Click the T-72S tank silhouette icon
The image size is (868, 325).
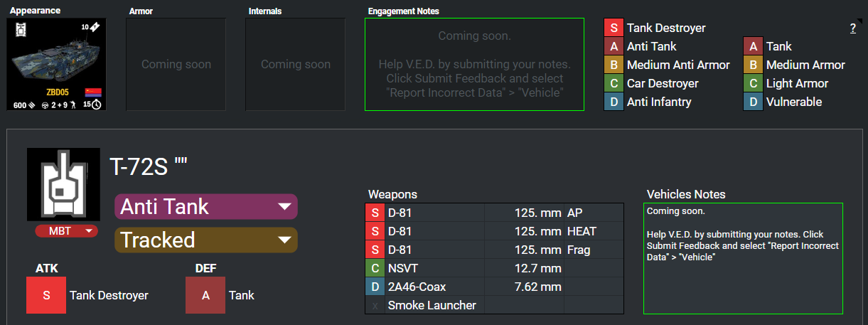(63, 184)
